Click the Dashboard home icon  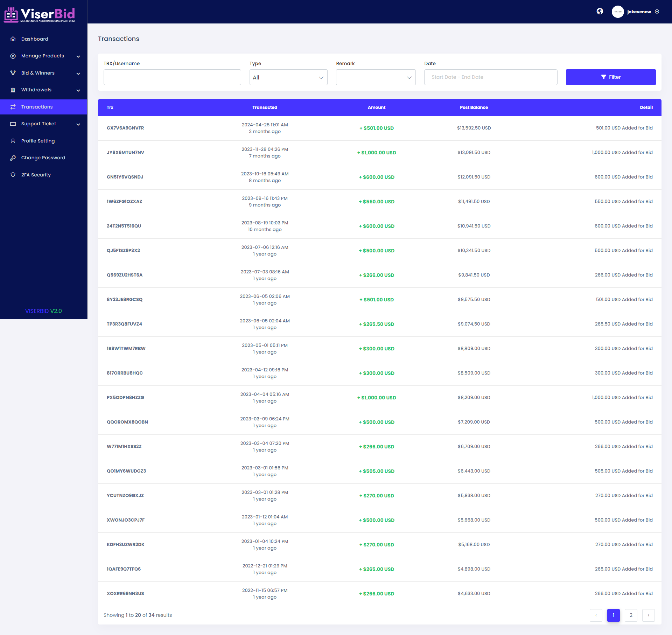tap(13, 39)
